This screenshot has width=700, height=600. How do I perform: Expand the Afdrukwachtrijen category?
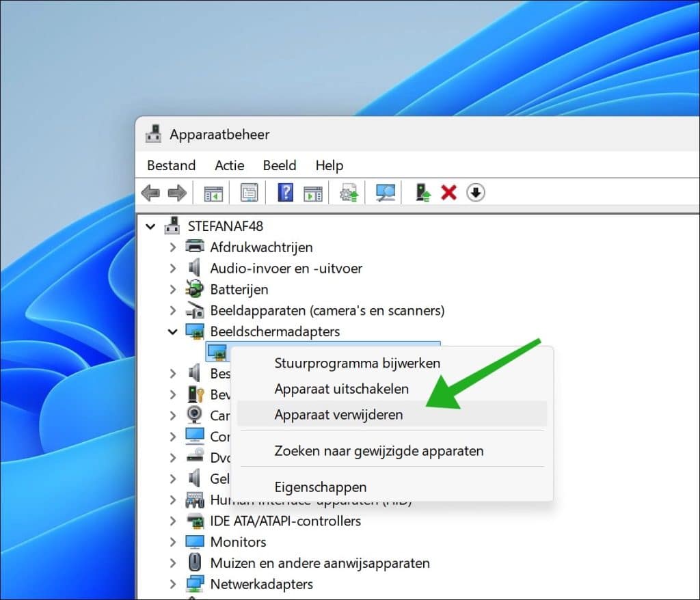click(173, 247)
